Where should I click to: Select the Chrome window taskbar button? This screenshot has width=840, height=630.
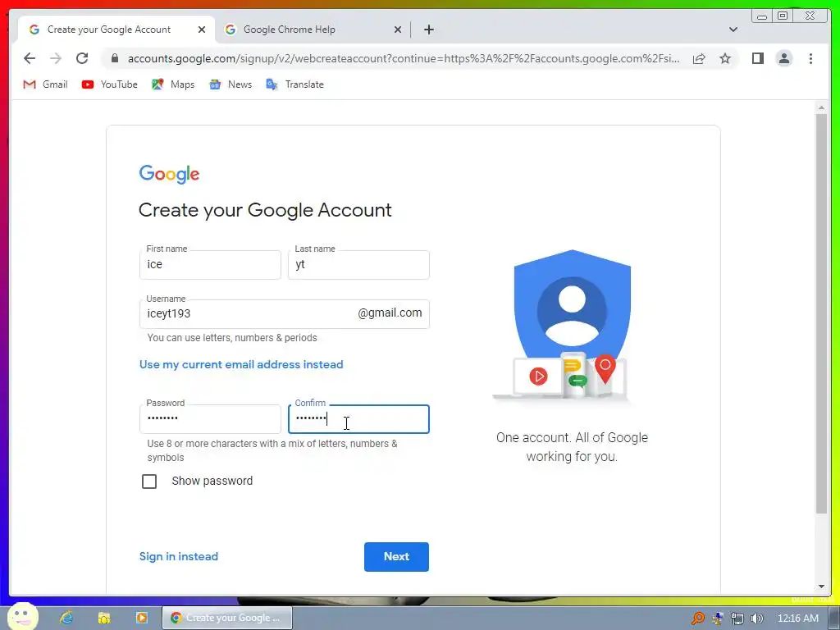[227, 618]
